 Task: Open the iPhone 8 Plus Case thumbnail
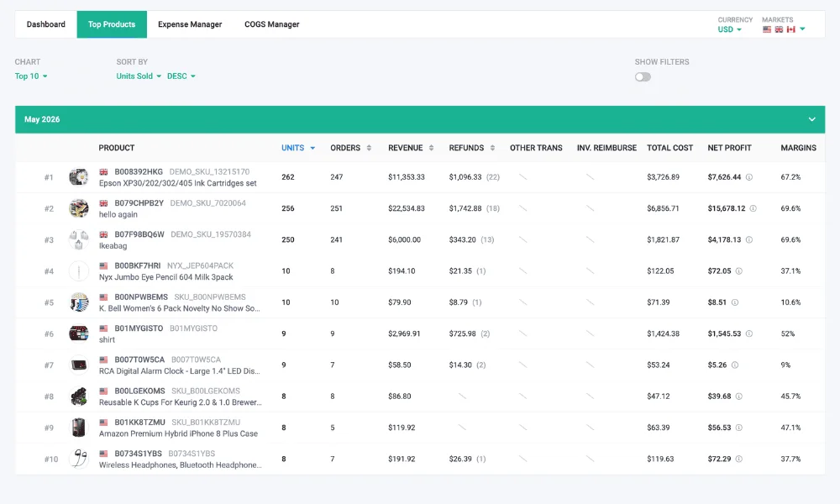(x=79, y=428)
